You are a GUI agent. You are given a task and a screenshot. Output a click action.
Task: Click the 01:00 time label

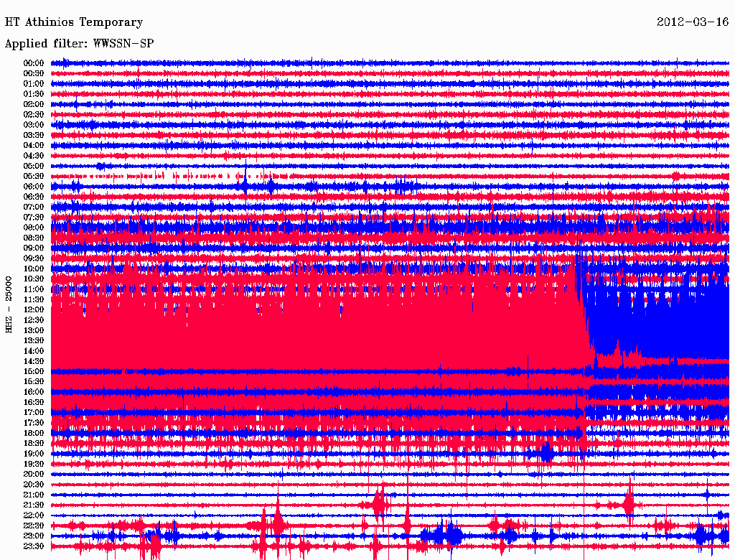point(34,83)
